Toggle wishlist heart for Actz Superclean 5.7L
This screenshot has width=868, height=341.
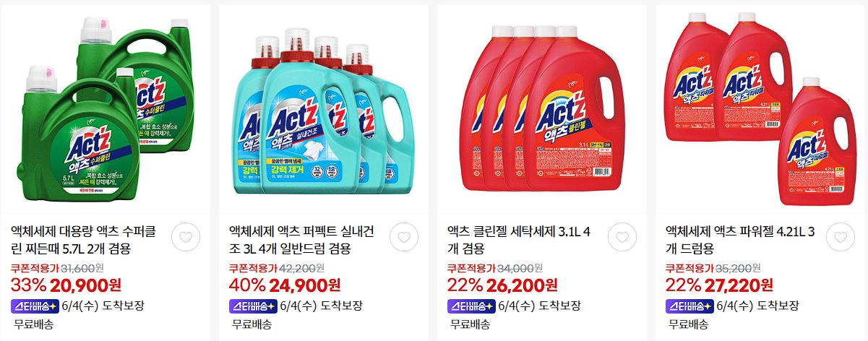pyautogui.click(x=185, y=237)
